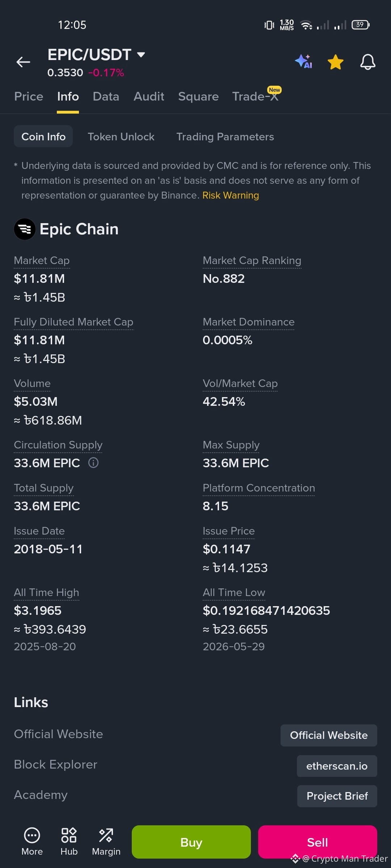The height and width of the screenshot is (868, 391).
Task: Switch to the Price tab
Action: [29, 97]
